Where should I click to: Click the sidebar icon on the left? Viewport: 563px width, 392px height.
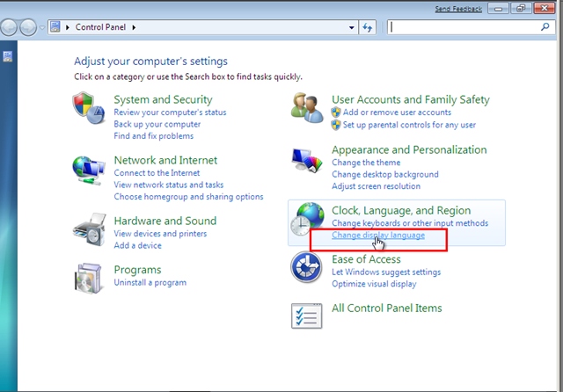(x=8, y=56)
